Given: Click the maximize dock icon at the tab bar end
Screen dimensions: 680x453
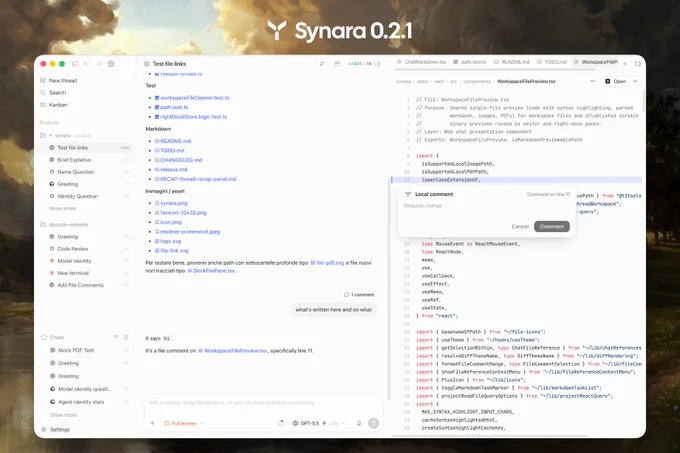Looking at the screenshot, I should (x=638, y=64).
